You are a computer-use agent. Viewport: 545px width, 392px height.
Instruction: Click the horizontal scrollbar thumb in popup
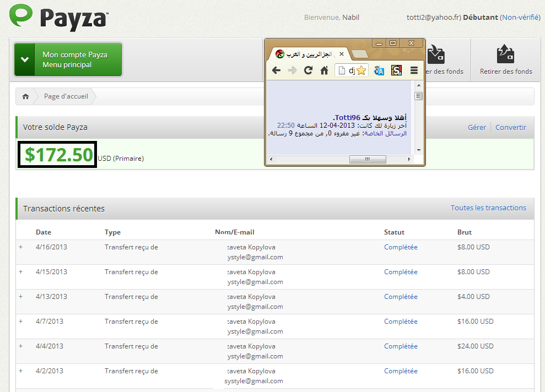(x=368, y=159)
